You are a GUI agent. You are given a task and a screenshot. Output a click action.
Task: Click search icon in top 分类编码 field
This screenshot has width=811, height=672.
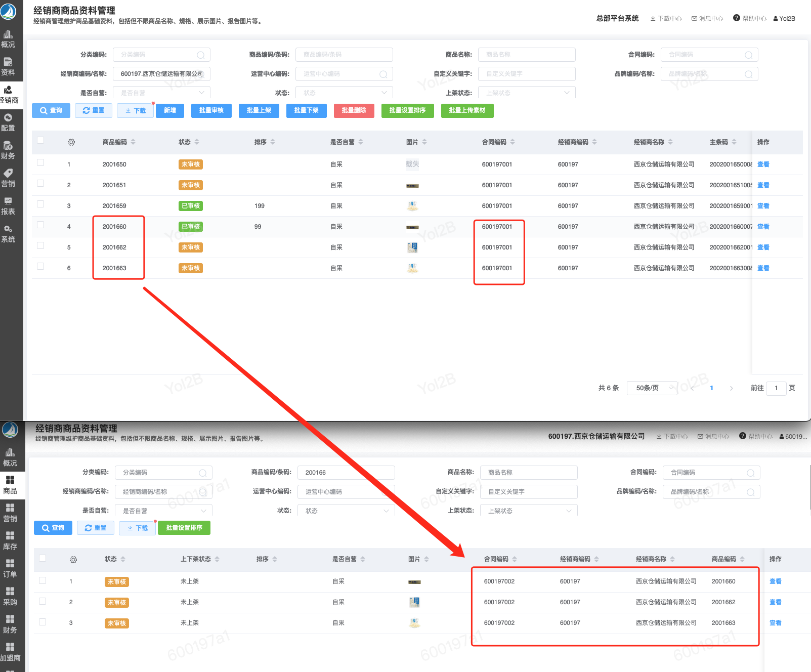(201, 55)
